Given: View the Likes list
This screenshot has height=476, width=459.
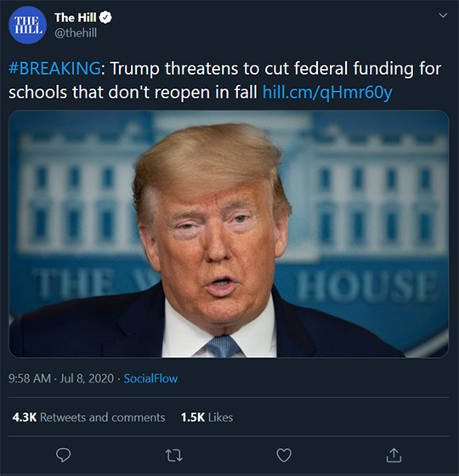Looking at the screenshot, I should point(221,417).
